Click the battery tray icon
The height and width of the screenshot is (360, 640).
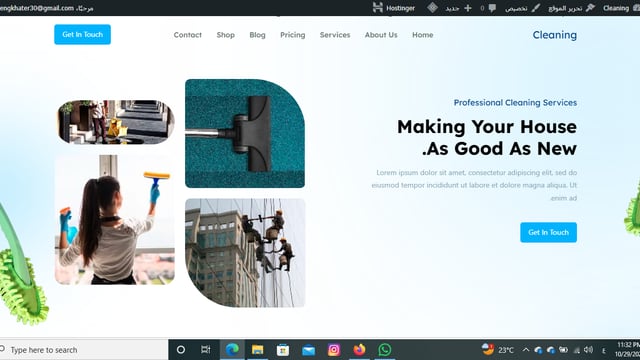tap(563, 350)
